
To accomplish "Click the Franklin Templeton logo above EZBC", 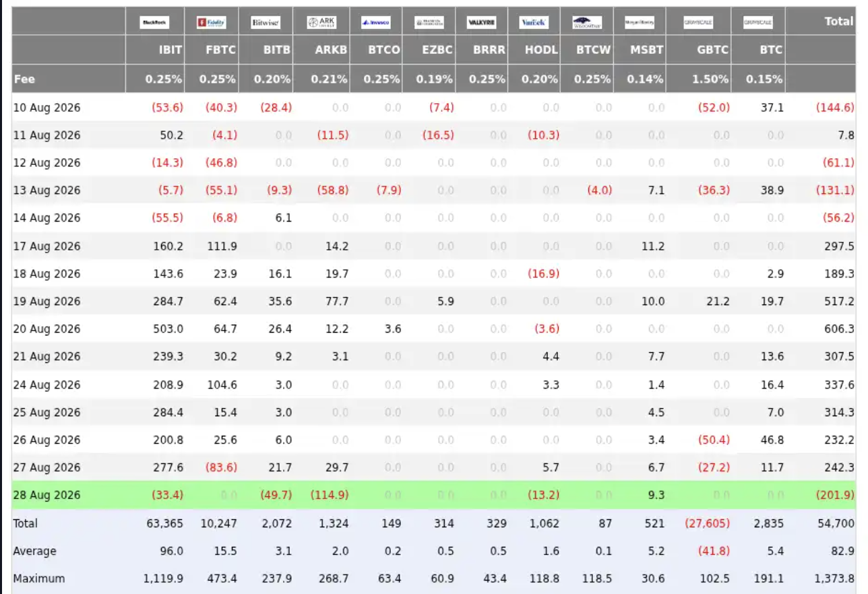I will point(429,23).
